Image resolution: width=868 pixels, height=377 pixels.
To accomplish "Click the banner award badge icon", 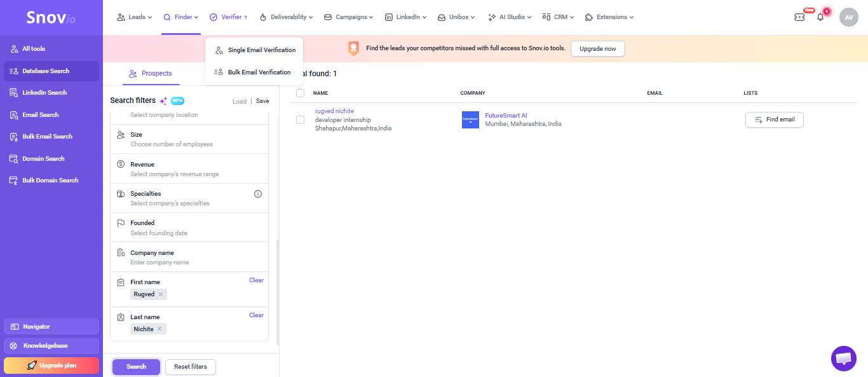I will tap(353, 48).
